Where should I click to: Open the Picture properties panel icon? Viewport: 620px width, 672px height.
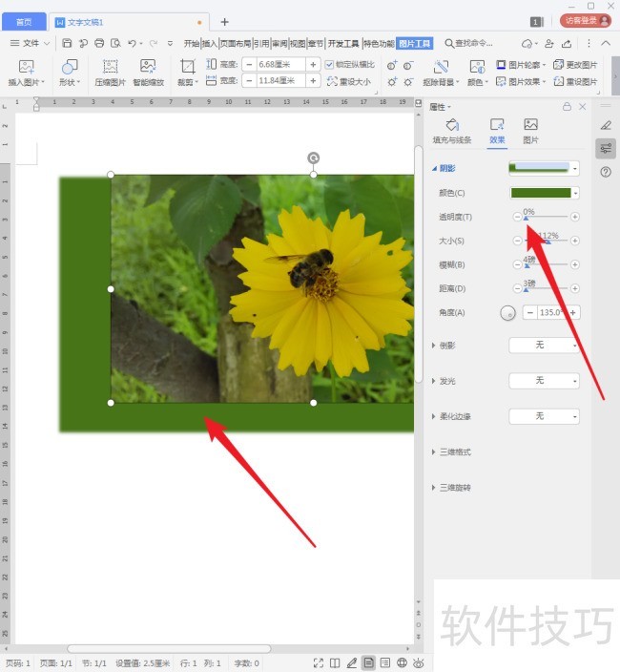(530, 125)
